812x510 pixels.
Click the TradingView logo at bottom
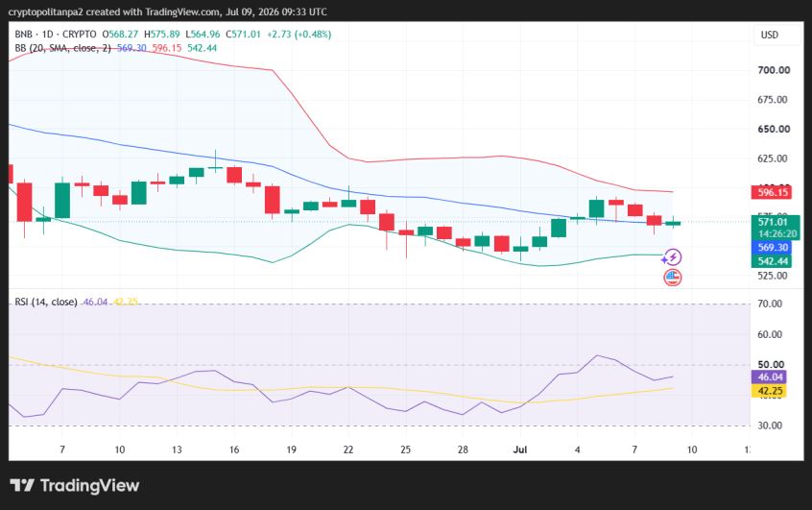pyautogui.click(x=75, y=486)
